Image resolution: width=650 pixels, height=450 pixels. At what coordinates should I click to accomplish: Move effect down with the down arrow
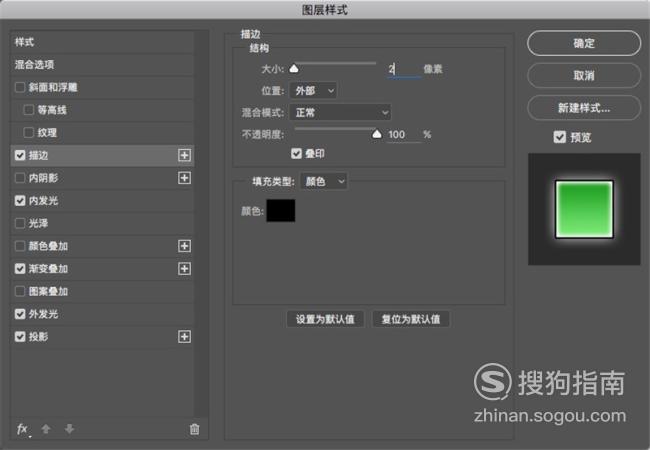69,429
